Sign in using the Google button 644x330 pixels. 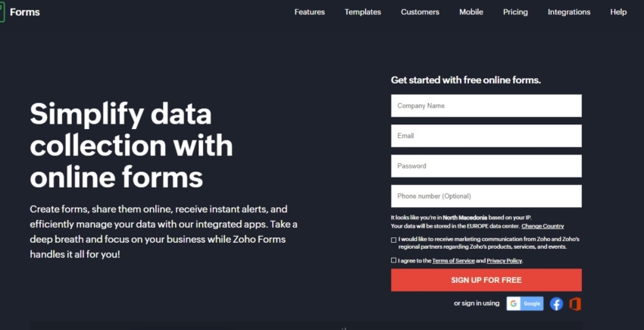click(525, 303)
